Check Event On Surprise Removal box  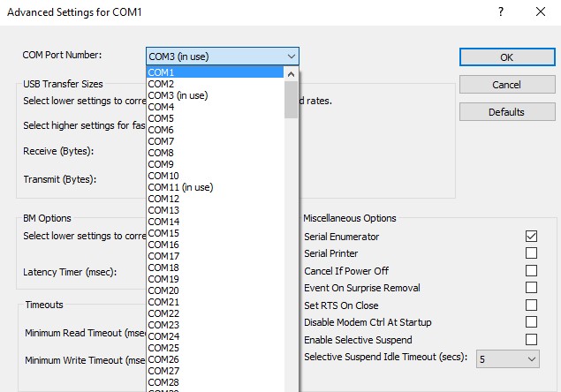click(x=531, y=288)
